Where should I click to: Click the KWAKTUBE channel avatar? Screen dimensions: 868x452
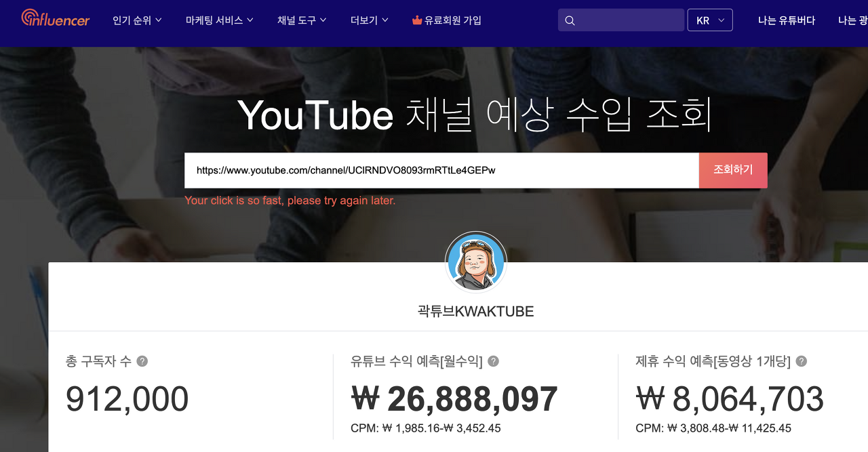tap(476, 262)
